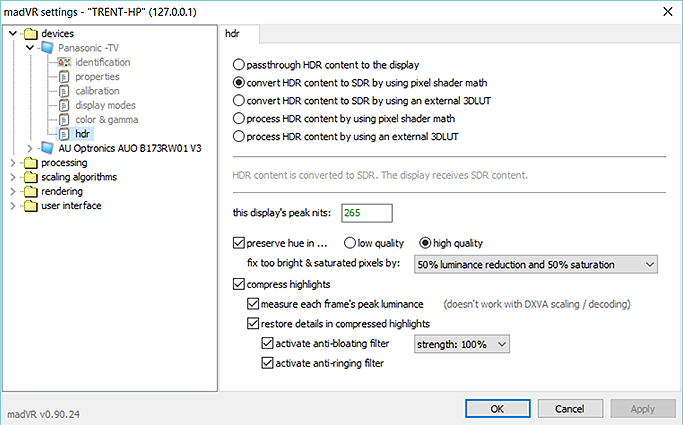
Task: Click the user interface folder icon
Action: pyautogui.click(x=30, y=206)
